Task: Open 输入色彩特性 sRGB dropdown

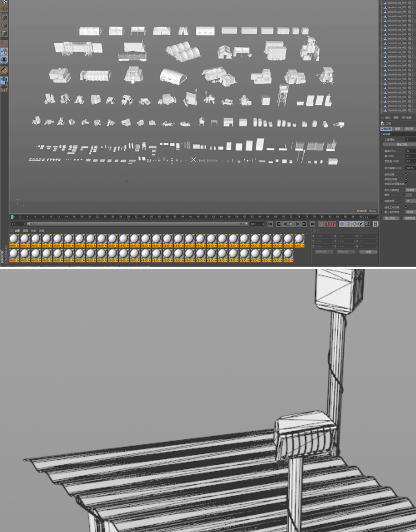Action: point(410,212)
